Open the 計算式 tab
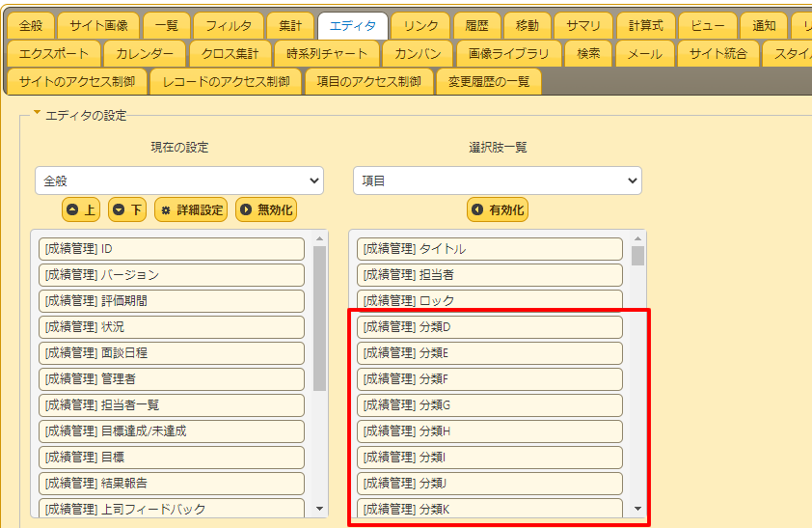812x528 pixels. (x=646, y=25)
